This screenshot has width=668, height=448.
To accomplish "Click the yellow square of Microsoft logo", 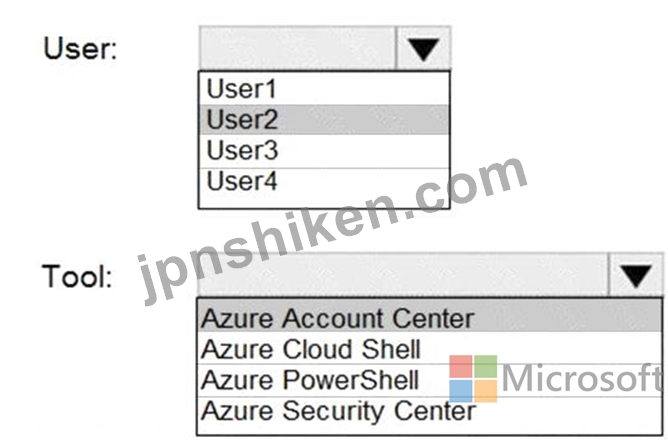I will tap(486, 391).
